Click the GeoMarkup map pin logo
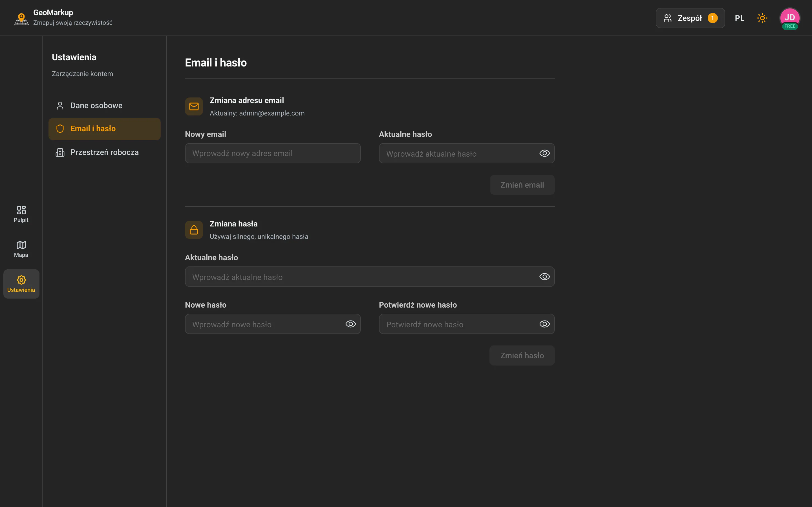The height and width of the screenshot is (507, 812). [21, 18]
